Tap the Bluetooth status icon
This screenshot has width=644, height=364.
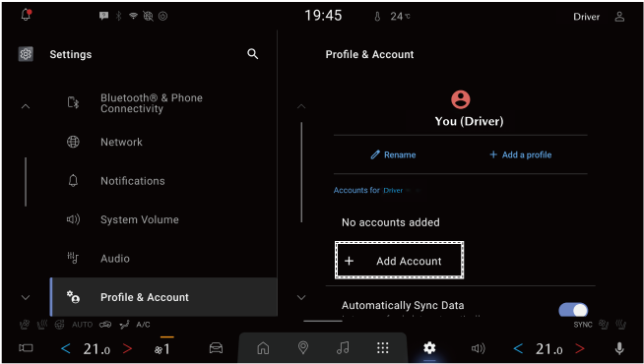click(119, 16)
